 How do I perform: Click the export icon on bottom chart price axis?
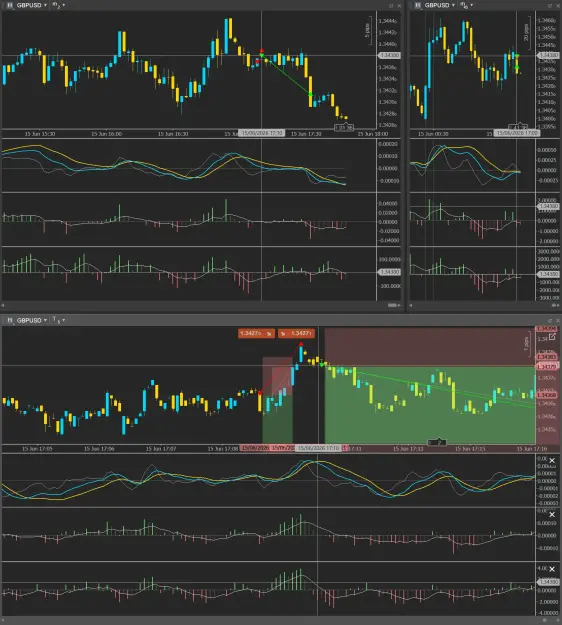click(x=552, y=337)
